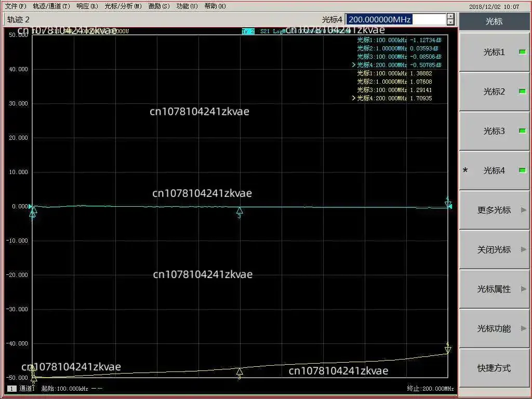Click the 光标4 frequency input field
This screenshot has width=532, height=399.
click(395, 20)
